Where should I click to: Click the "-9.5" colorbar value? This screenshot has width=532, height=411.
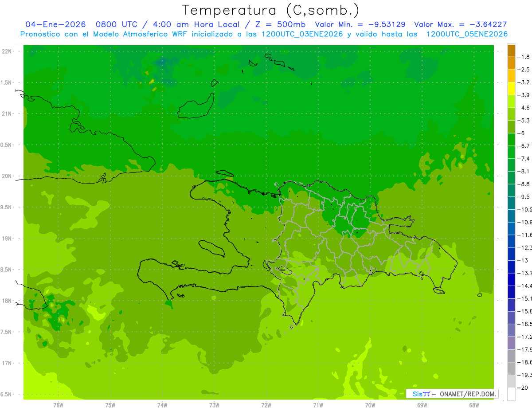tap(524, 196)
